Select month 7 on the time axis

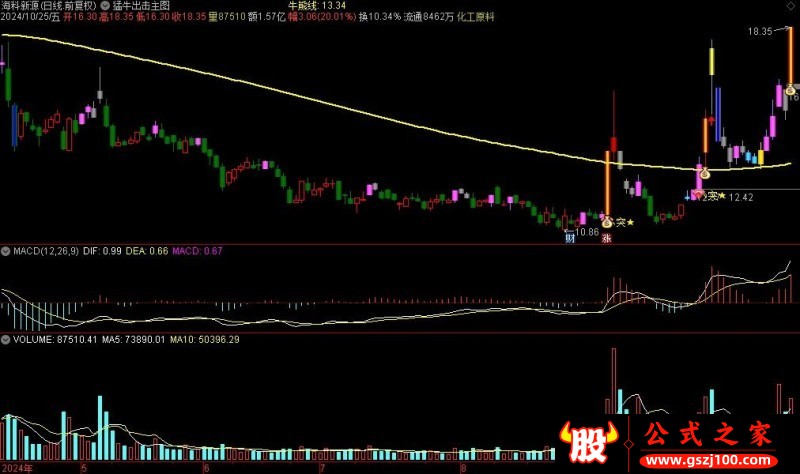[322, 468]
